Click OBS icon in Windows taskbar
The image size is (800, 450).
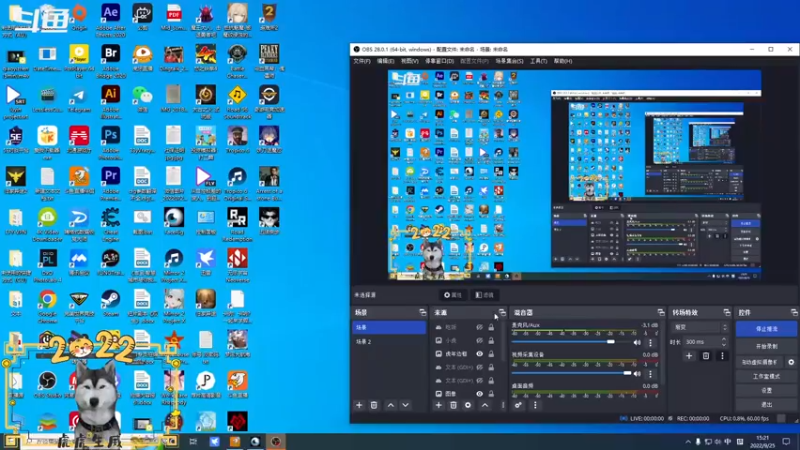pyautogui.click(x=276, y=441)
